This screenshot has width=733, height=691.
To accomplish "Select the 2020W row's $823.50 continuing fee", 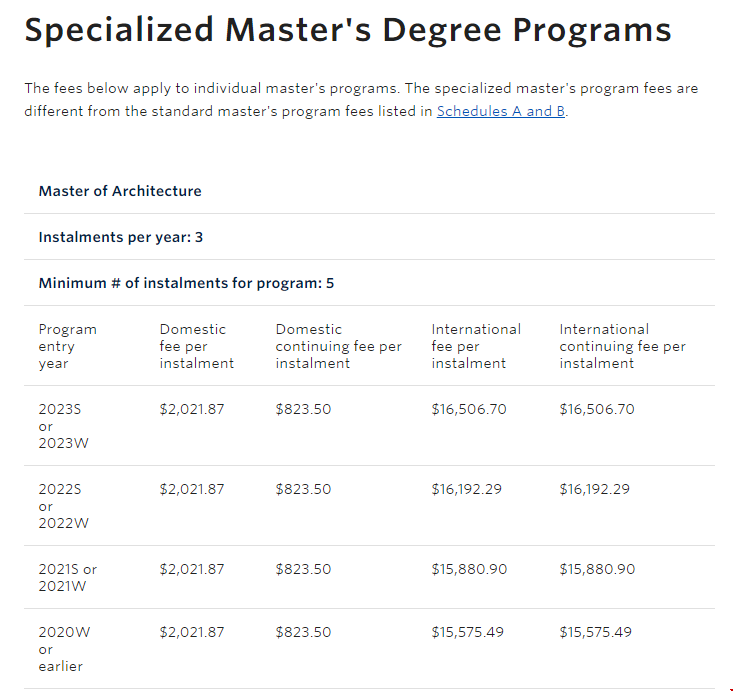I will click(303, 632).
